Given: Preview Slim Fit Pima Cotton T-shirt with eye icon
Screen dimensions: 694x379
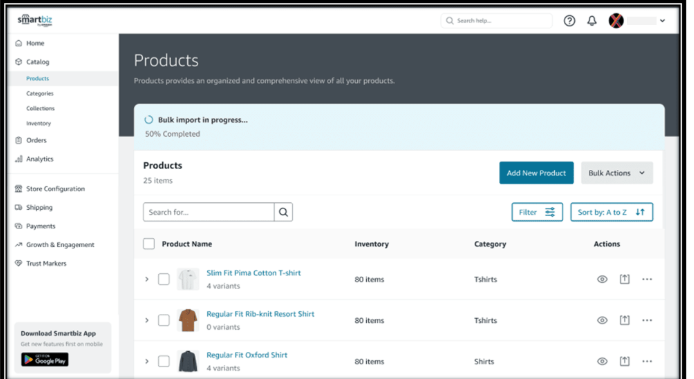Looking at the screenshot, I should [x=602, y=279].
